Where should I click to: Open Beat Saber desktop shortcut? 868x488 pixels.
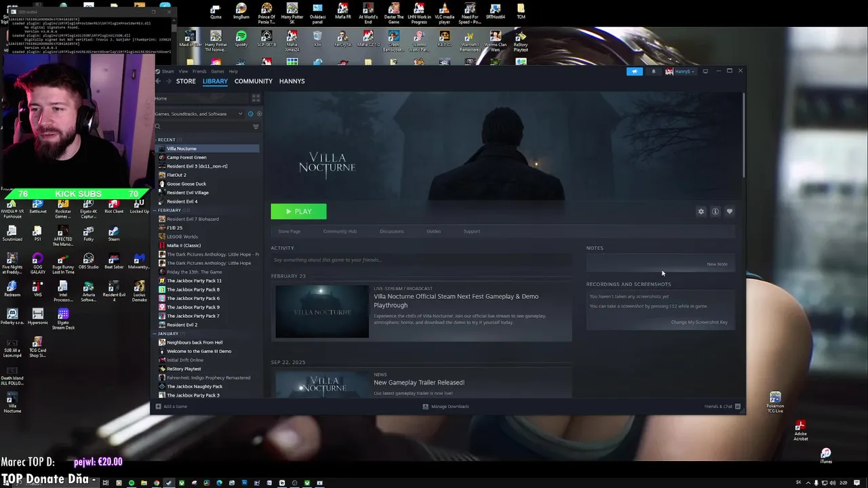114,262
